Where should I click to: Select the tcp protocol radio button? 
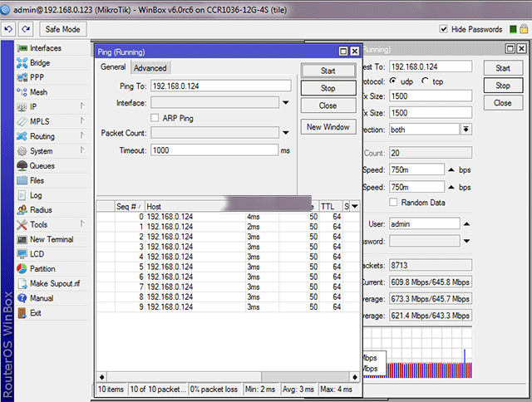425,81
